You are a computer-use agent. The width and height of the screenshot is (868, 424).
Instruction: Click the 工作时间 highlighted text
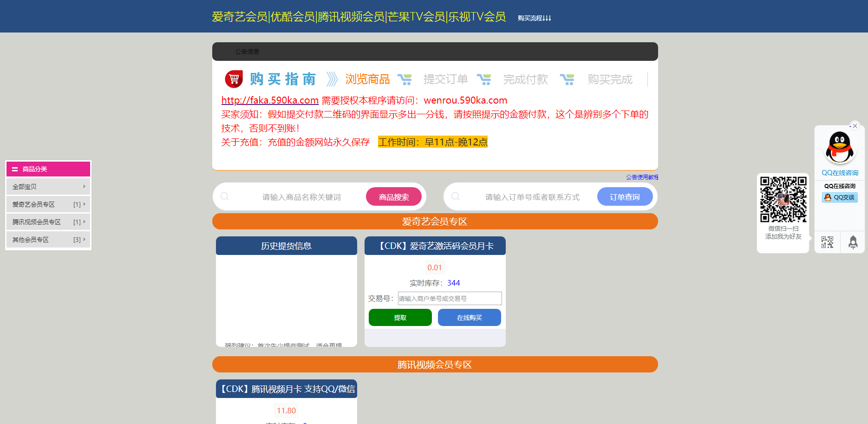(433, 142)
